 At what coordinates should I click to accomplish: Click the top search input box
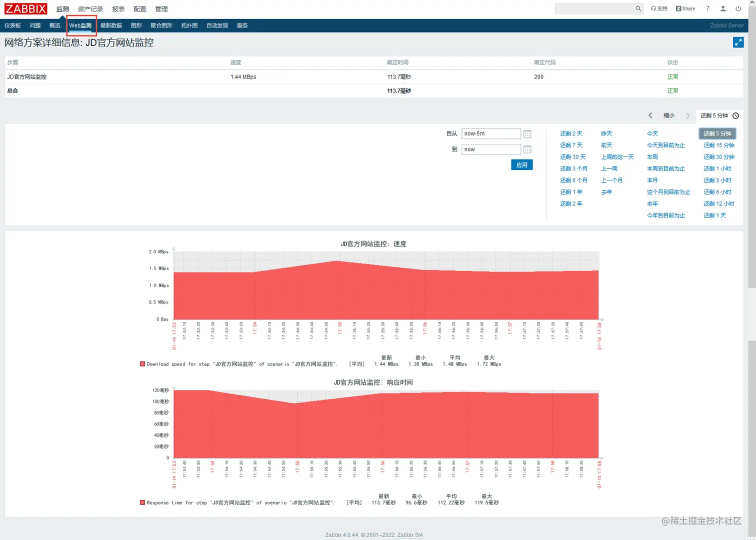pyautogui.click(x=594, y=8)
